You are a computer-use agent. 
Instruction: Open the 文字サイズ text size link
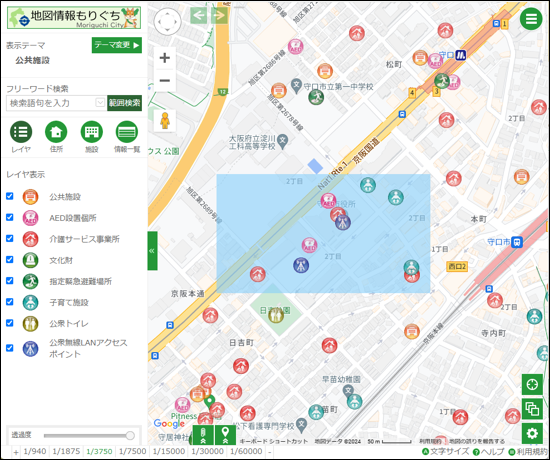pyautogui.click(x=445, y=452)
